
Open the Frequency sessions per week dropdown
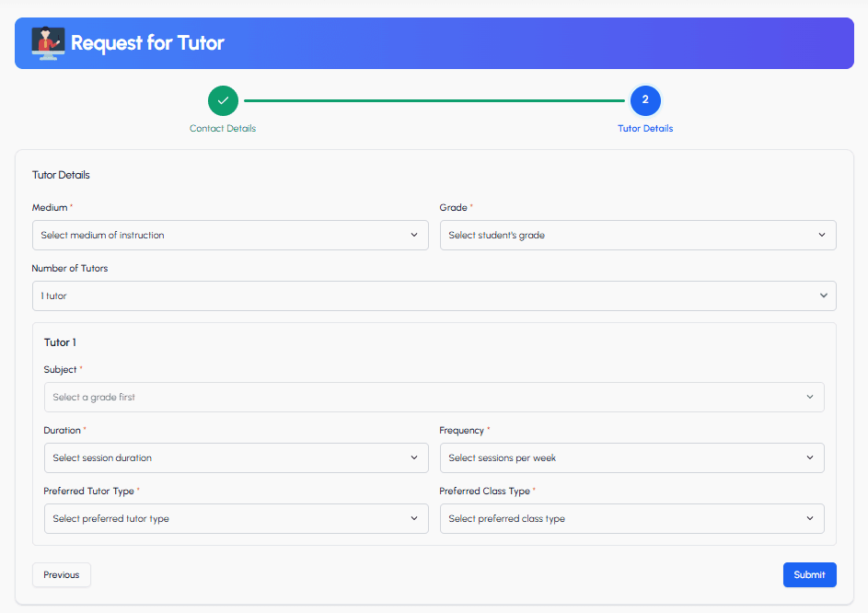pos(631,458)
